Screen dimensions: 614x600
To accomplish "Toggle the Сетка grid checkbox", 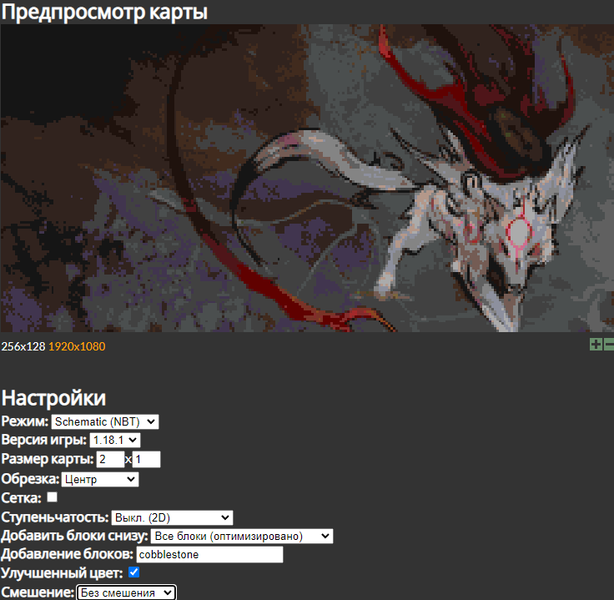I will tap(52, 497).
